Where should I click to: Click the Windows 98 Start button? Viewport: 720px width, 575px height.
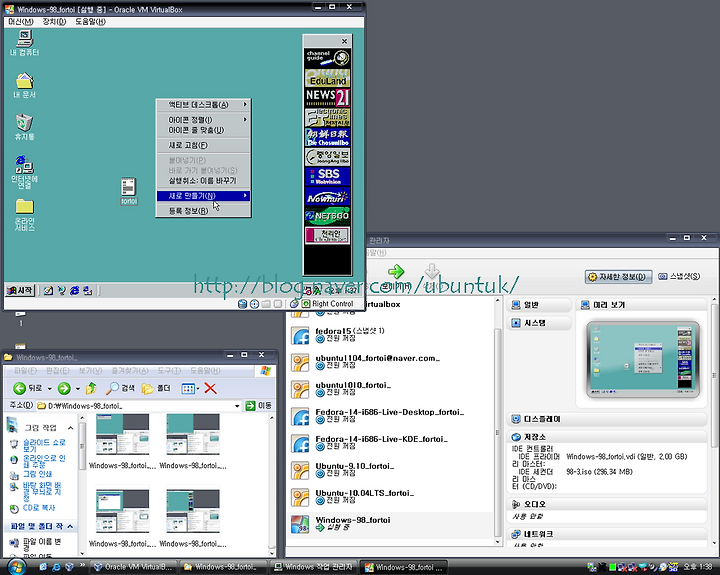(x=20, y=290)
